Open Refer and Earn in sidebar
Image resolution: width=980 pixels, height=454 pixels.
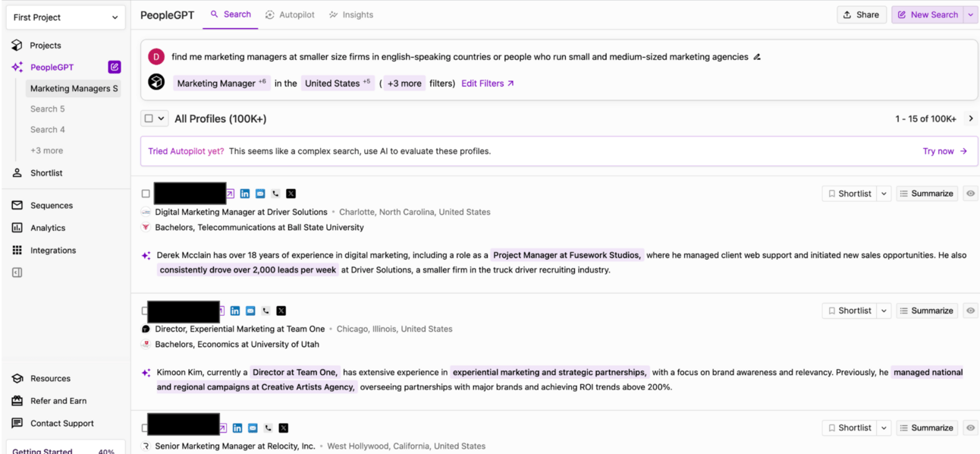[58, 401]
